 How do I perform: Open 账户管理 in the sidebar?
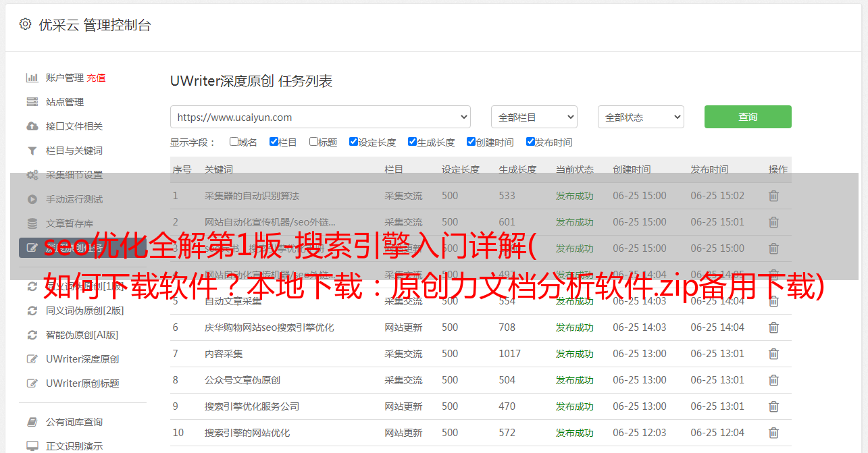64,78
